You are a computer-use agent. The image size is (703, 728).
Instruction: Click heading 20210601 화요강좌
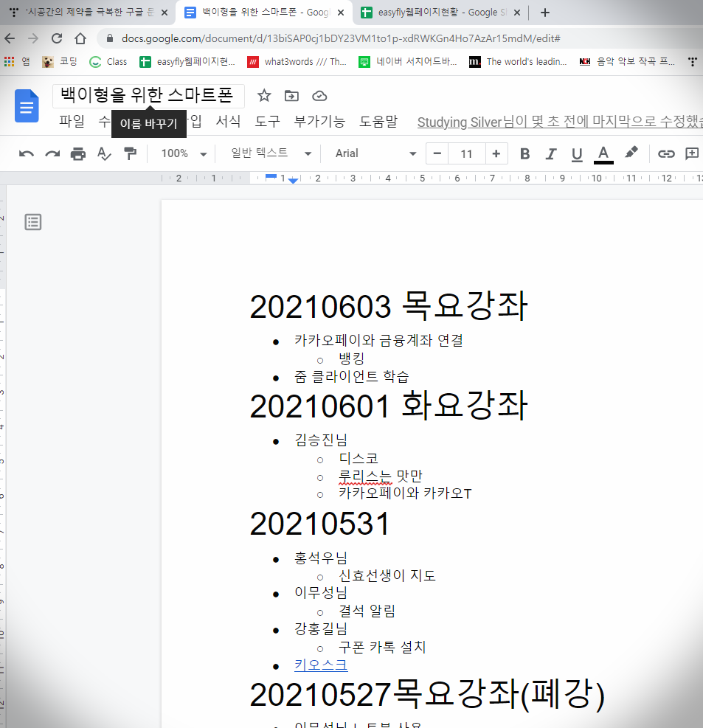point(389,406)
